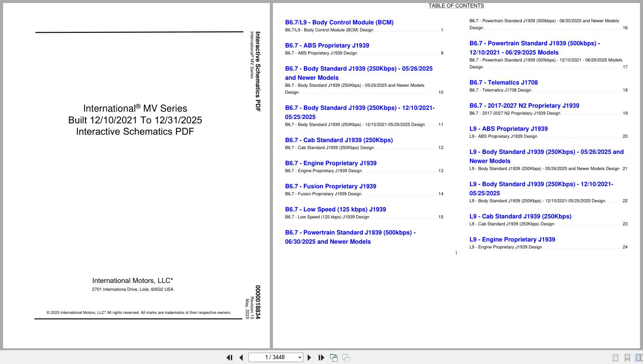Click B6.7 - Engine Proprietary J1939 Design entry
The width and height of the screenshot is (643, 364).
(x=364, y=171)
